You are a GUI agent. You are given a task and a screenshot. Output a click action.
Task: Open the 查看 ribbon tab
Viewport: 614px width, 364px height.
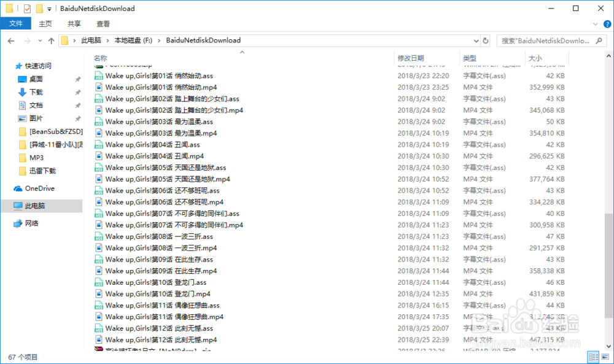click(x=103, y=24)
